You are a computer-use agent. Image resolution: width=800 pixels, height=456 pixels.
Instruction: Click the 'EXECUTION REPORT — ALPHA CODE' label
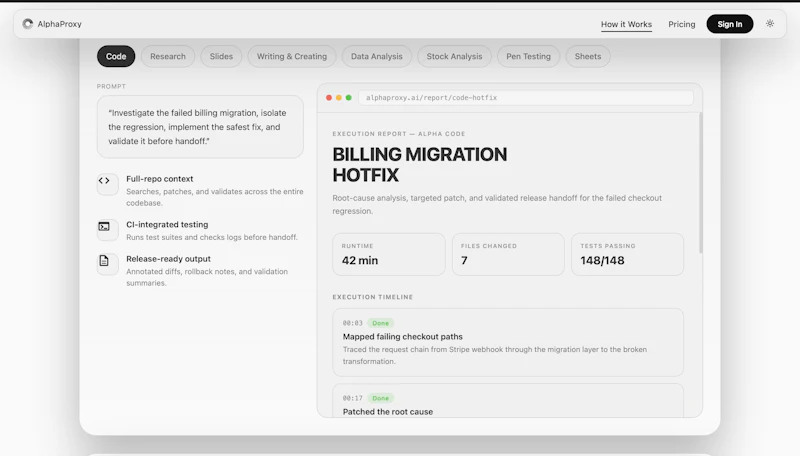coord(399,134)
